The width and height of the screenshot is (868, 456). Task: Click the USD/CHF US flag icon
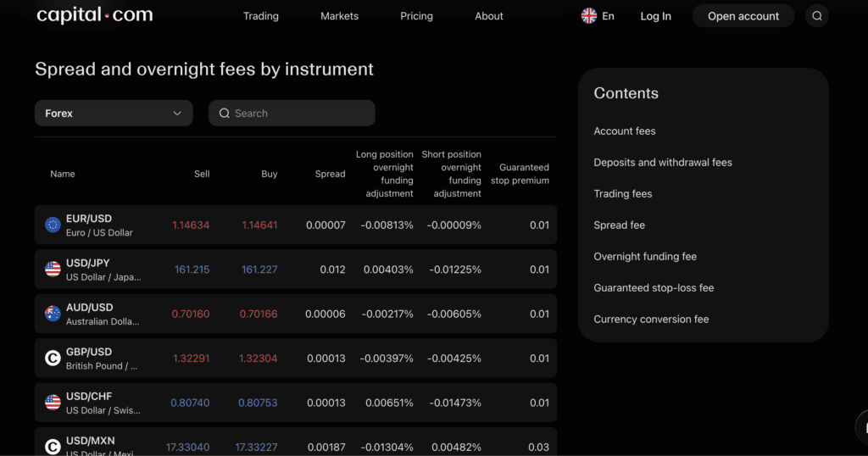(x=53, y=403)
